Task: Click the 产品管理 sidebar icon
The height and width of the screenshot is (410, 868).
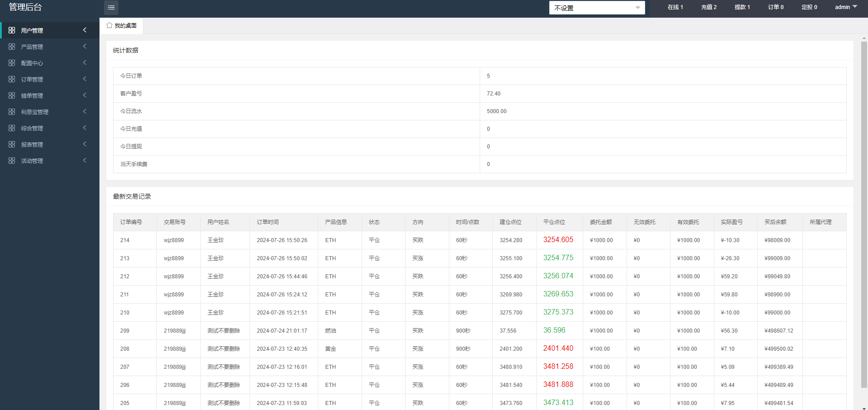Action: click(x=12, y=47)
